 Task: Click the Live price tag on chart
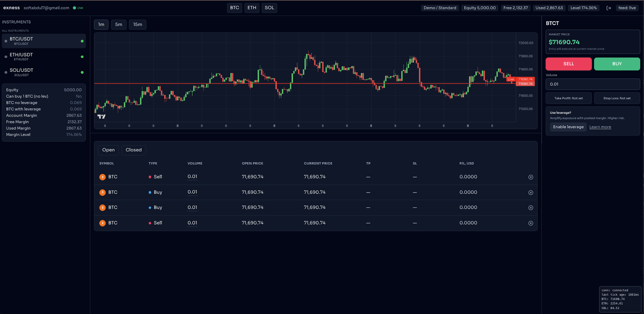[511, 79]
